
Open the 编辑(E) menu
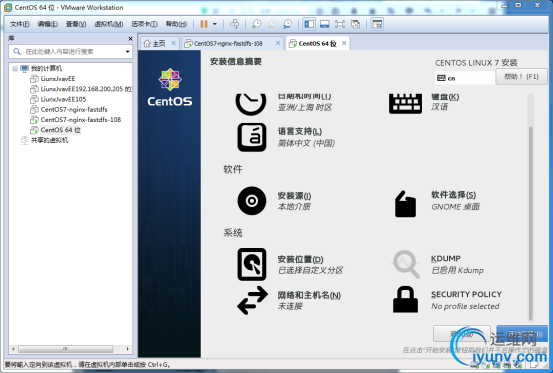tap(48, 24)
